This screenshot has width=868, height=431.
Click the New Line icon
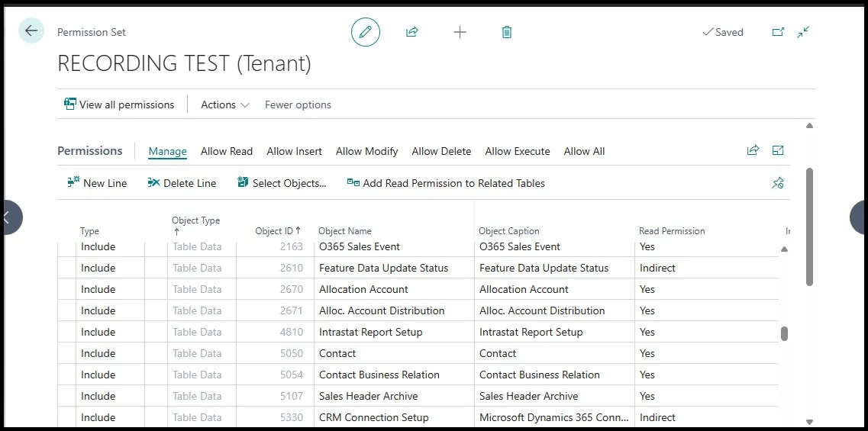tap(73, 182)
